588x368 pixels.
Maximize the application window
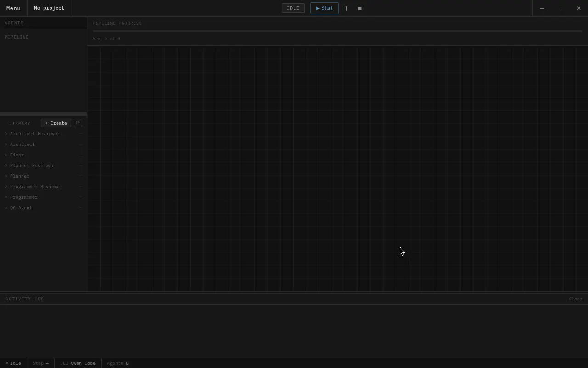[x=560, y=8]
